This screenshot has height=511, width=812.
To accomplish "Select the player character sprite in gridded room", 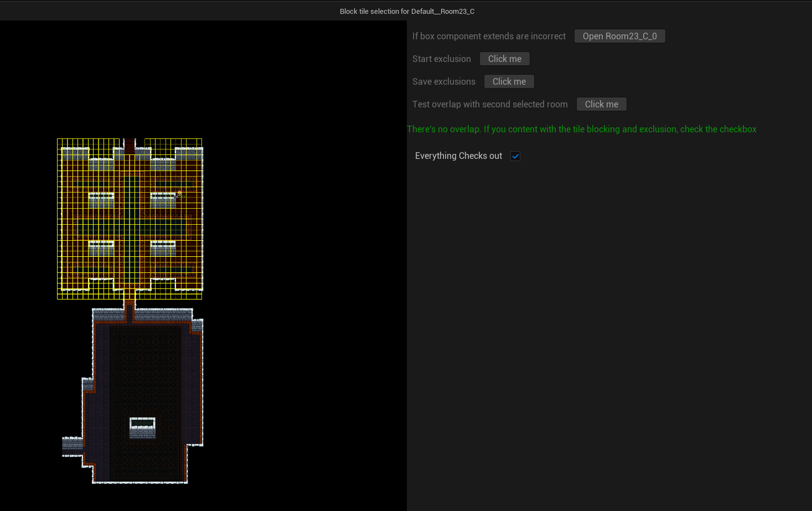I will point(179,193).
